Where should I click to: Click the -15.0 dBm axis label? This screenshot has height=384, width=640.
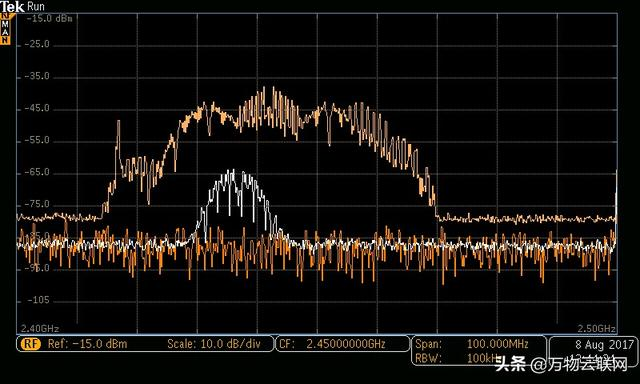coord(49,19)
